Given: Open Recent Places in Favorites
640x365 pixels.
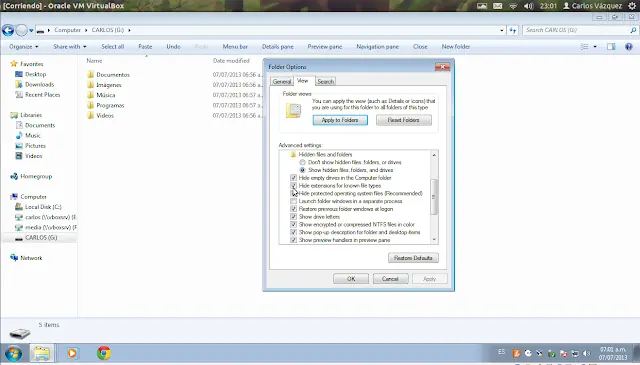Looking at the screenshot, I should (x=42, y=95).
